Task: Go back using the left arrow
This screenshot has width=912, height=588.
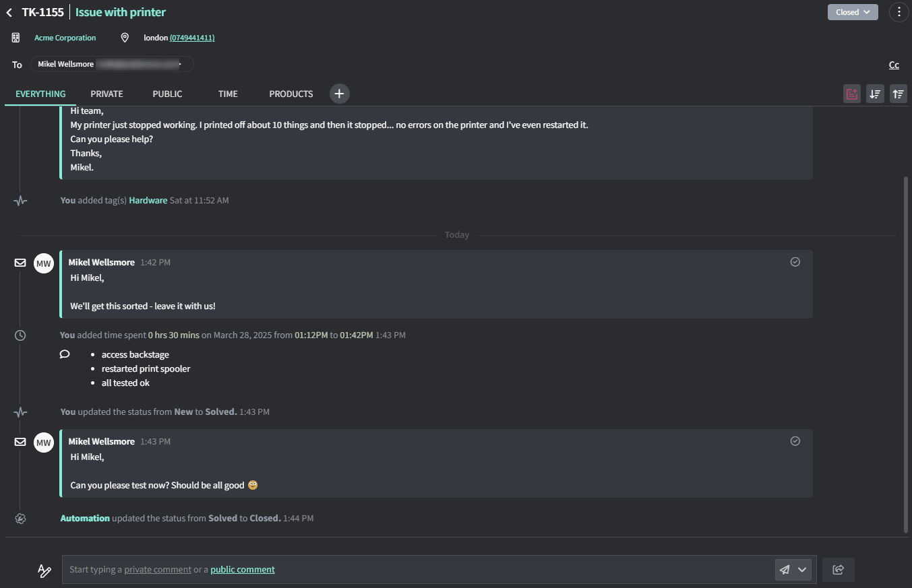Action: tap(9, 12)
